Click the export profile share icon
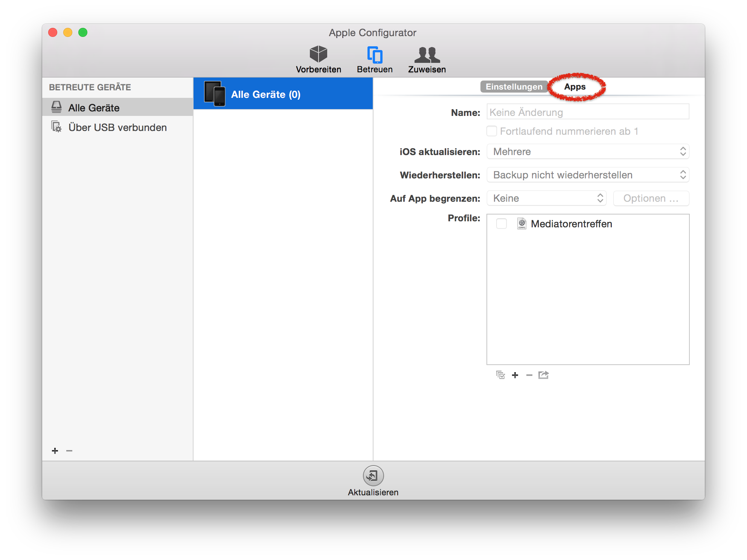This screenshot has height=560, width=747. coord(543,375)
